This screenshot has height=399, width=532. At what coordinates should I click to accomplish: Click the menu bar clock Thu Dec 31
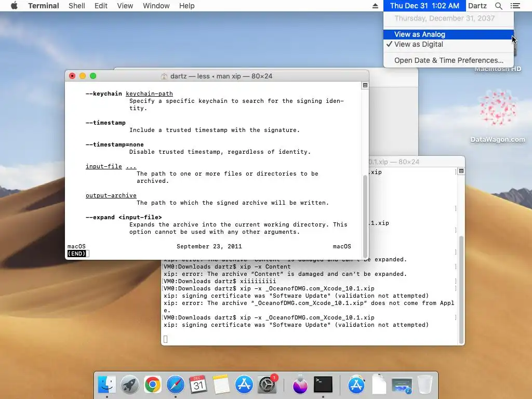pyautogui.click(x=424, y=6)
